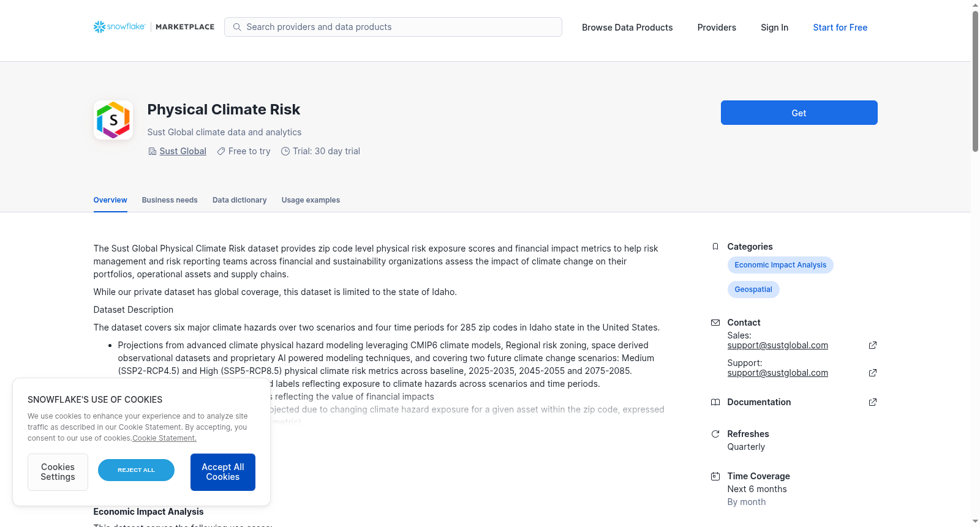Switch to the Data dictionary tab

[x=239, y=200]
